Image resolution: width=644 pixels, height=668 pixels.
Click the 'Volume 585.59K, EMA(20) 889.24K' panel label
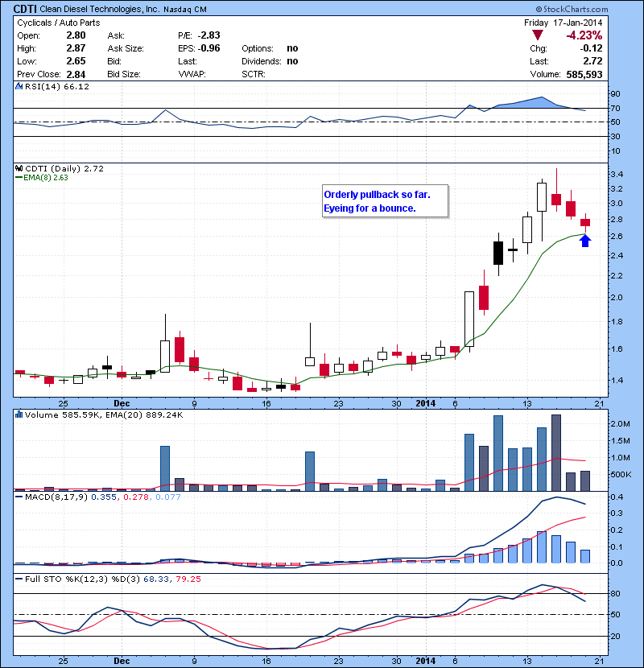104,414
